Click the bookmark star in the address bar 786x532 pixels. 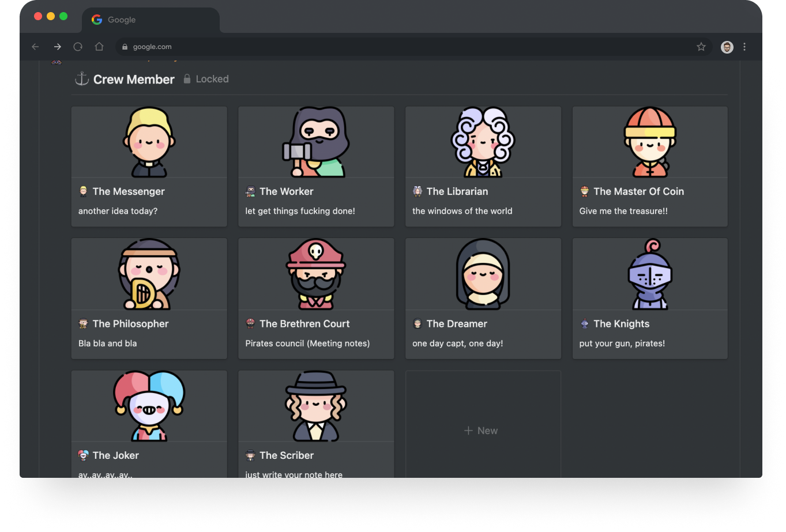tap(701, 47)
